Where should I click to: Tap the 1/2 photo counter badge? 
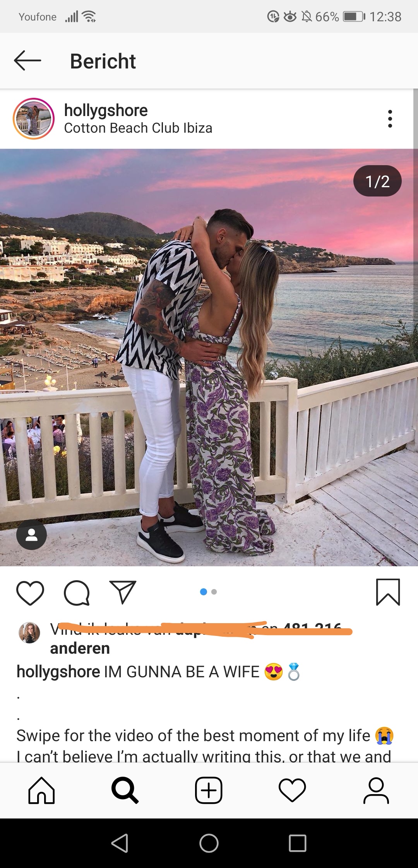point(377,181)
